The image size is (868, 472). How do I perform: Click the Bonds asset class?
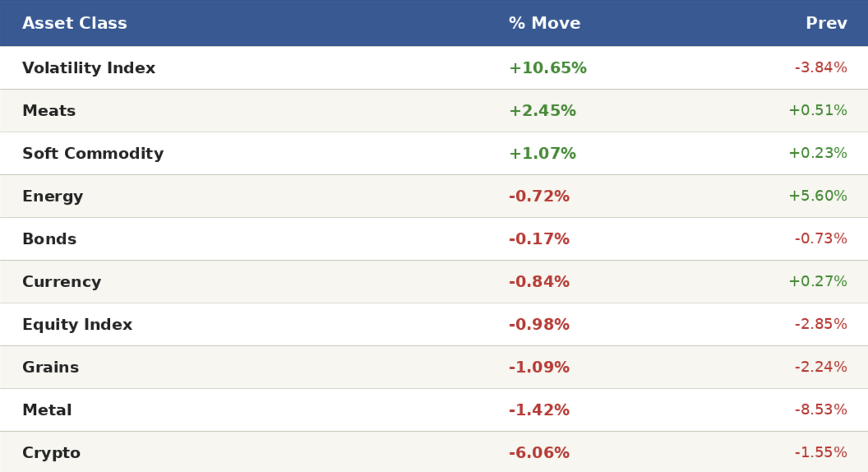[x=49, y=239]
